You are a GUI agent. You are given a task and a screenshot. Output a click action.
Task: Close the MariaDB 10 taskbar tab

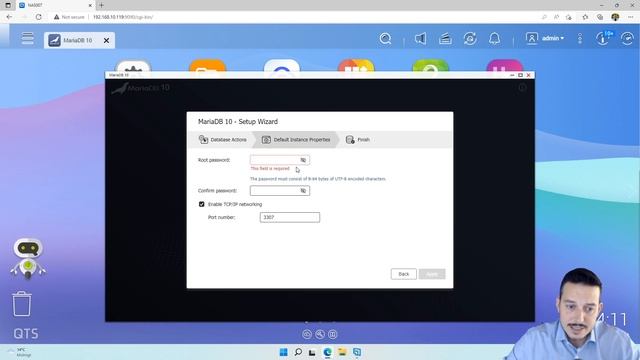[106, 40]
